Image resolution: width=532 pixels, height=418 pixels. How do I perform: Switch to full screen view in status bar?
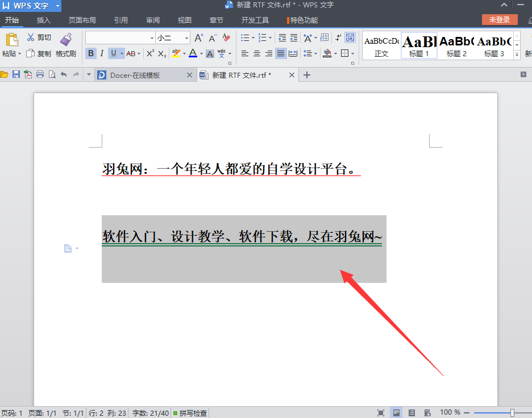[x=381, y=413]
